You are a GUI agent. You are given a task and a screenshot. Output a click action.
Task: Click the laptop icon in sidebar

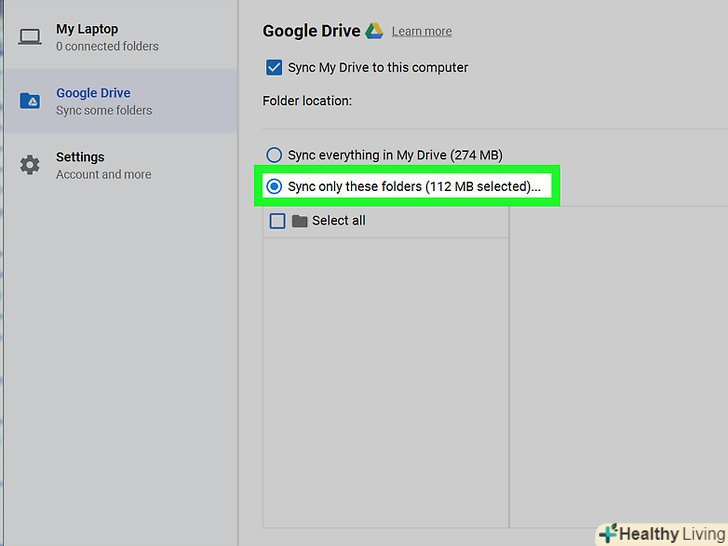coord(30,37)
